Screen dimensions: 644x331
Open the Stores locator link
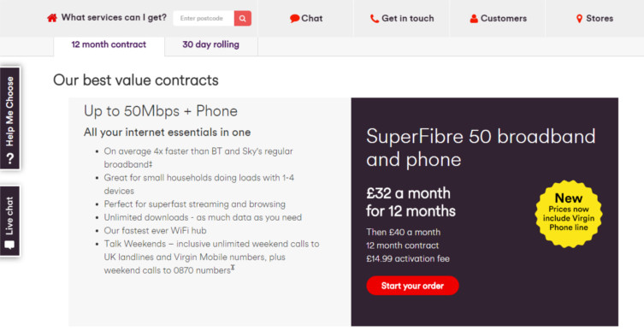(x=594, y=19)
